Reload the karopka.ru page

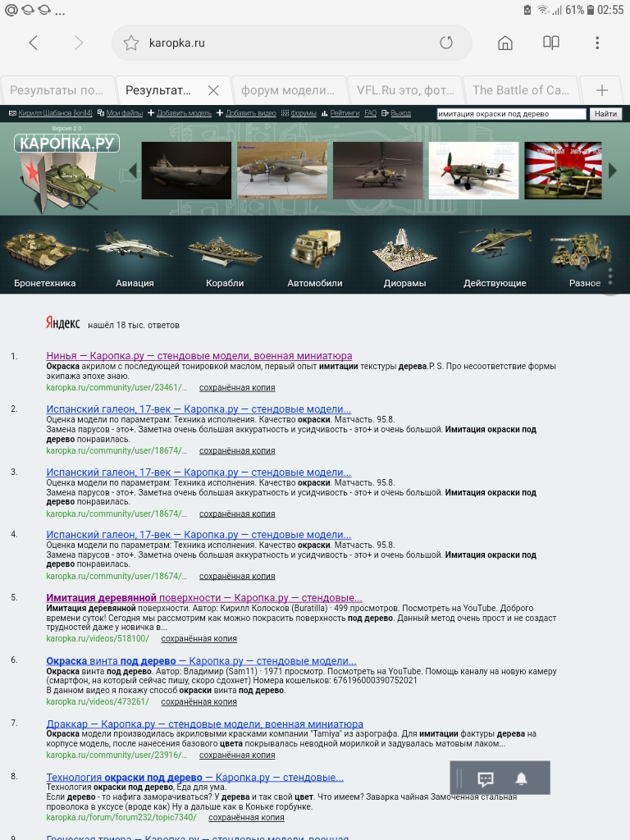click(x=445, y=43)
